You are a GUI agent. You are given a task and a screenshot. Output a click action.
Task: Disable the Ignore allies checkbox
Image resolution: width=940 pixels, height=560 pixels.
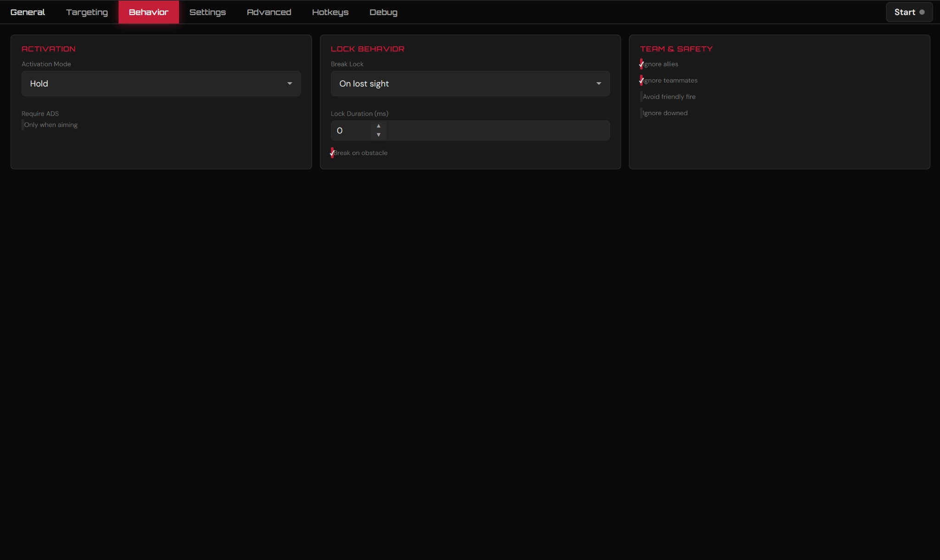[641, 64]
